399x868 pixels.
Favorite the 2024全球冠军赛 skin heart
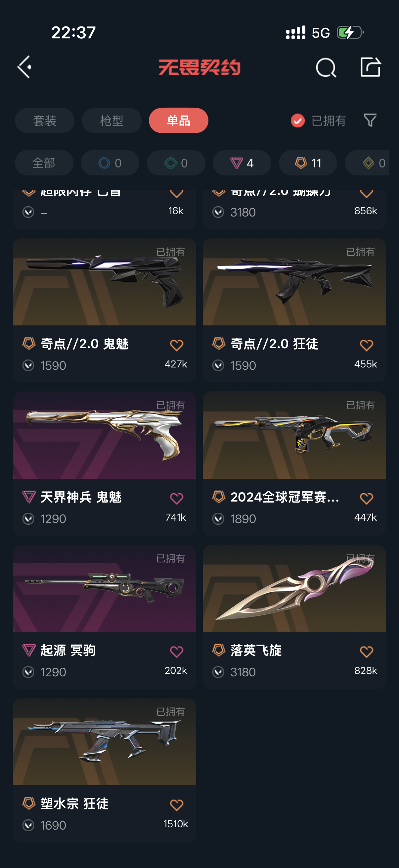tap(366, 498)
